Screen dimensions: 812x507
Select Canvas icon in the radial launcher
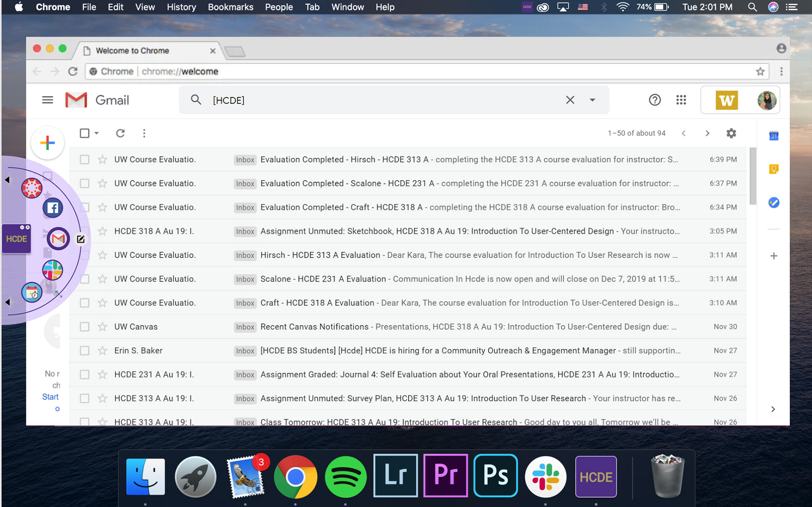point(32,188)
